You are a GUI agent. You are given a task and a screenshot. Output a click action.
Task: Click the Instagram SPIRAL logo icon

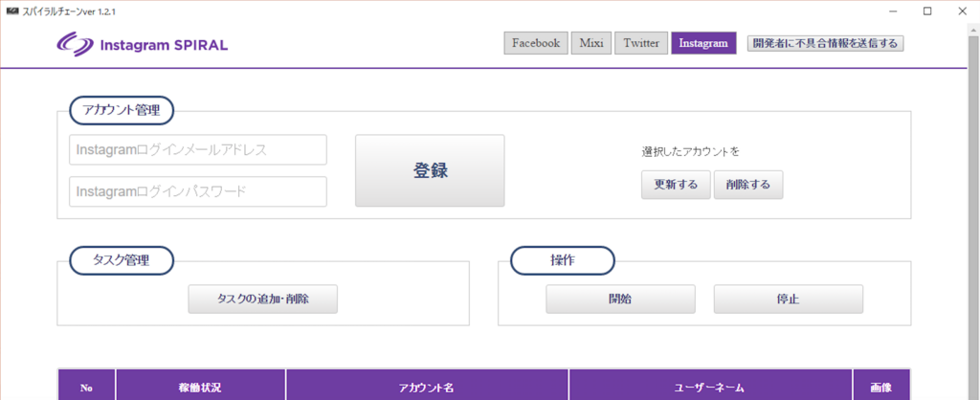(74, 45)
